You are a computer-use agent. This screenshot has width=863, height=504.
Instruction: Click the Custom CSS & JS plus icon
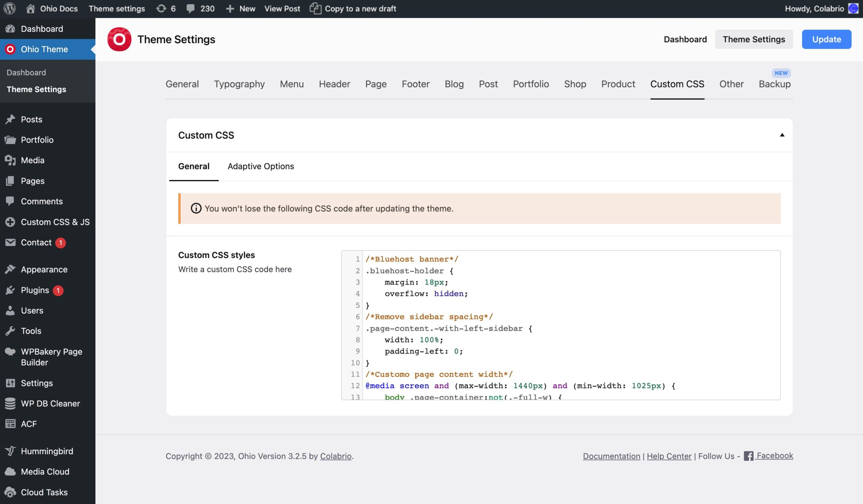[x=10, y=222]
